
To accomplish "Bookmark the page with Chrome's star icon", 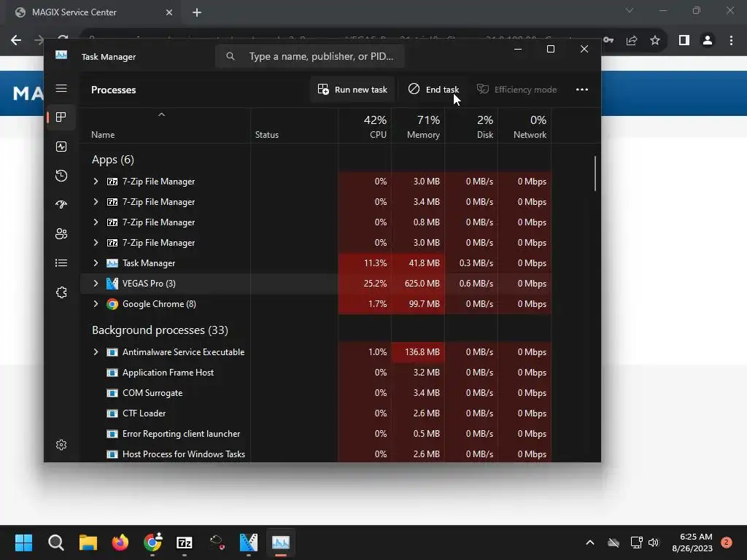I will pos(655,41).
